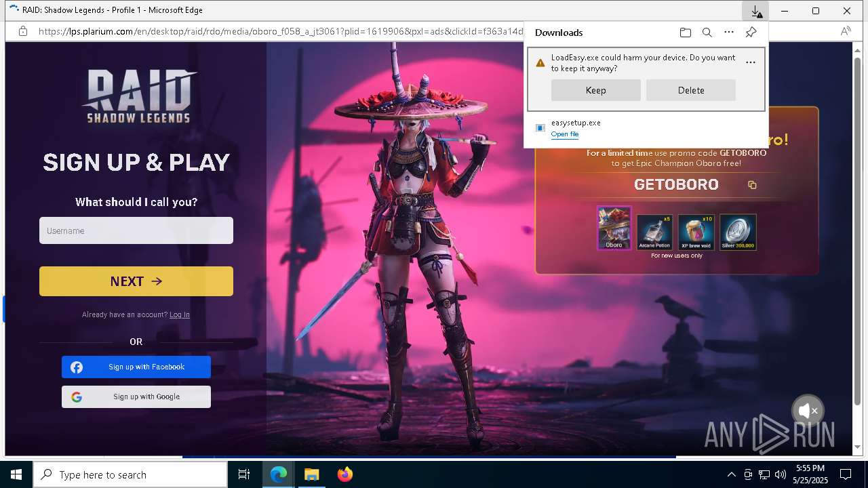Open Firefox from the taskbar

344,474
